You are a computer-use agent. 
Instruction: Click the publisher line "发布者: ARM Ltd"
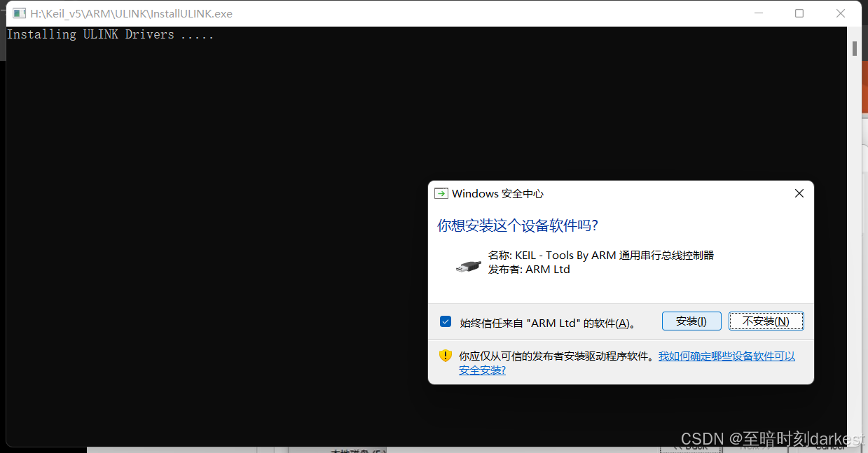coord(529,270)
